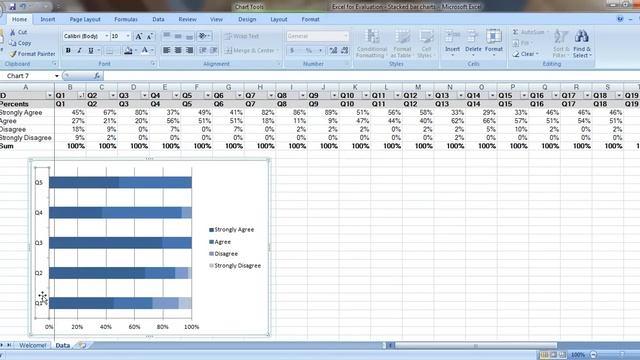Click Accounting Number Format dollar icon
Image resolution: width=640 pixels, height=360 pixels.
pos(292,50)
